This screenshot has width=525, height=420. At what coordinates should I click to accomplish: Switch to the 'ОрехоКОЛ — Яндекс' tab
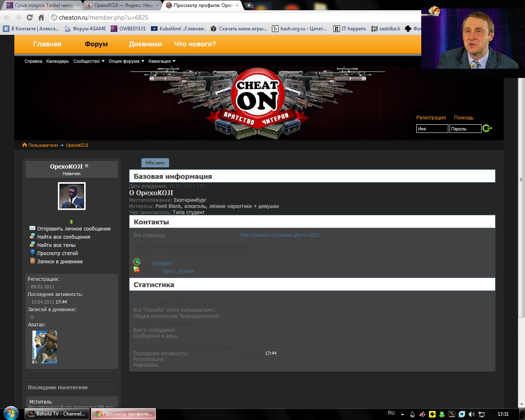(x=122, y=5)
